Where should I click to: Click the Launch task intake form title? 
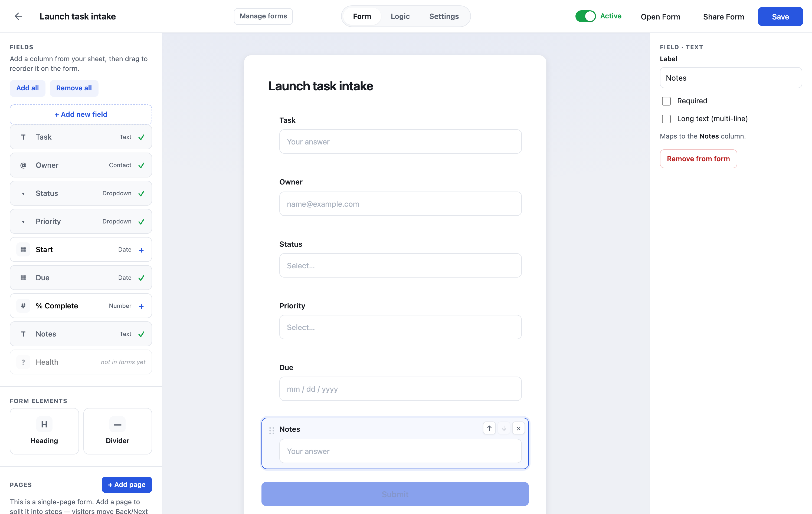coord(321,86)
